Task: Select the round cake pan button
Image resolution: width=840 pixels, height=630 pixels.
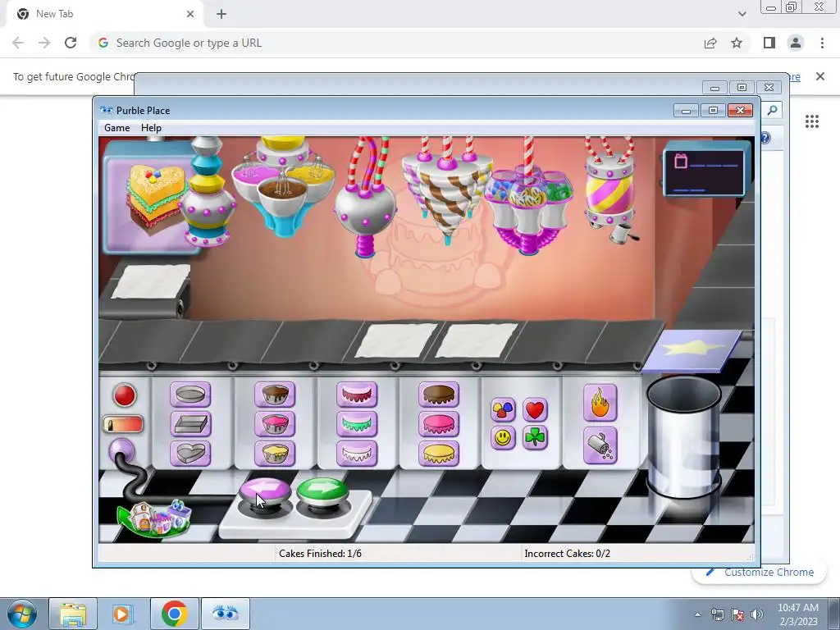Action: 190,395
